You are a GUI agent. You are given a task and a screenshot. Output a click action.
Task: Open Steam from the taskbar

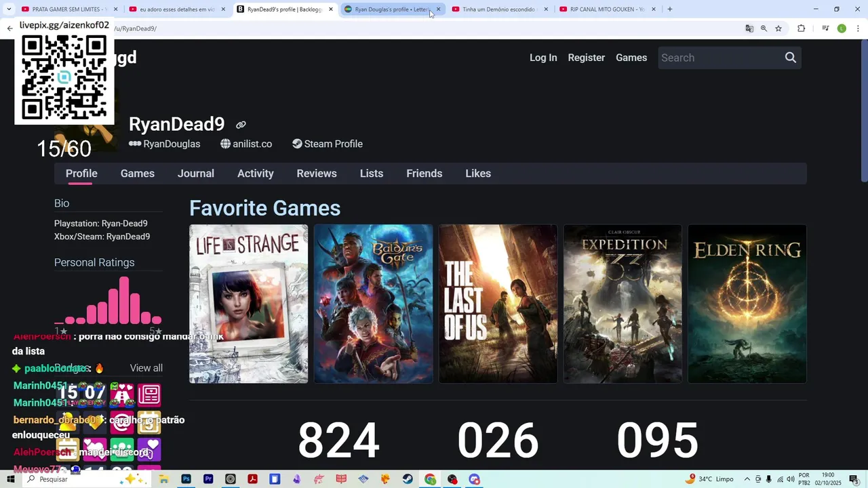point(408,479)
